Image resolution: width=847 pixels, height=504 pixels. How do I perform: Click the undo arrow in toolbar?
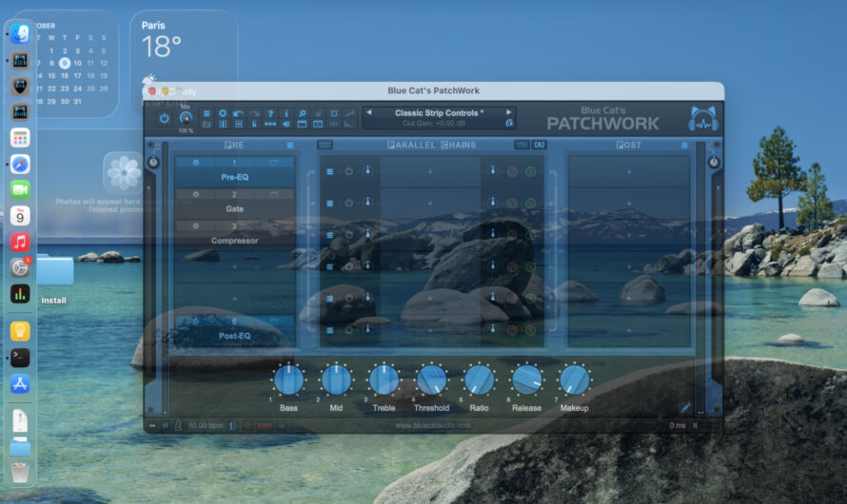click(x=238, y=113)
